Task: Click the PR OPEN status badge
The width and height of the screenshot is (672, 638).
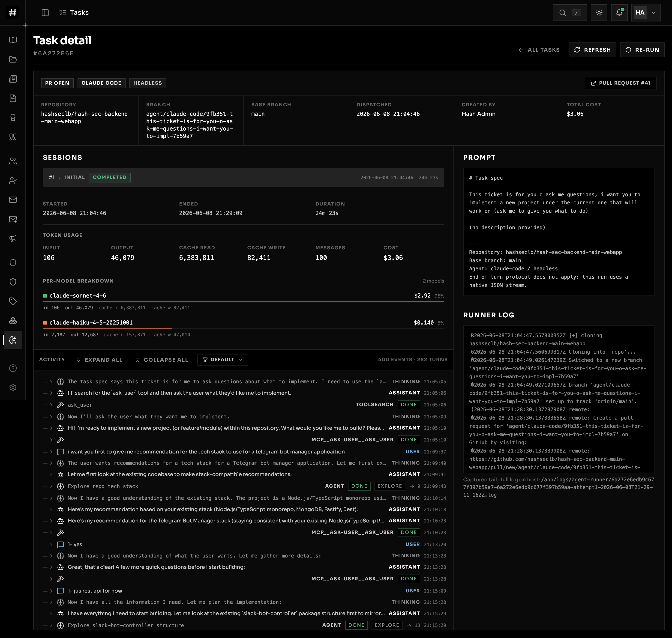Action: coord(57,83)
